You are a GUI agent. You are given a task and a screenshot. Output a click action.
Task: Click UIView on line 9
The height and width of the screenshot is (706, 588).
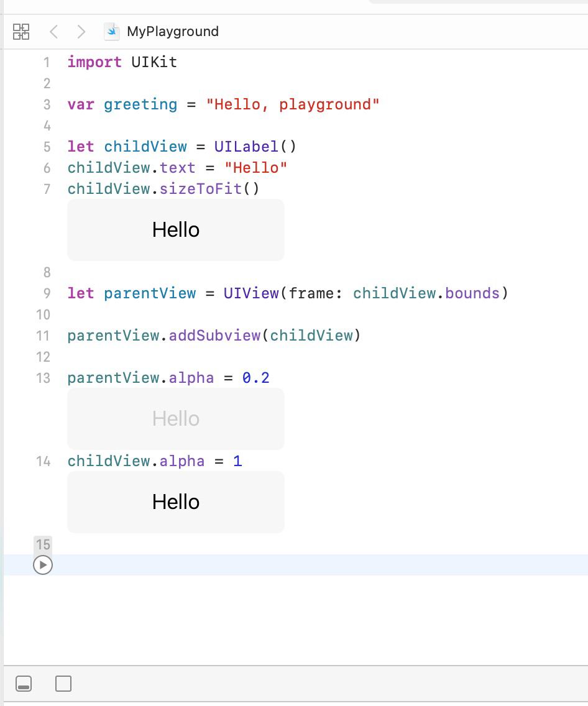tap(250, 293)
